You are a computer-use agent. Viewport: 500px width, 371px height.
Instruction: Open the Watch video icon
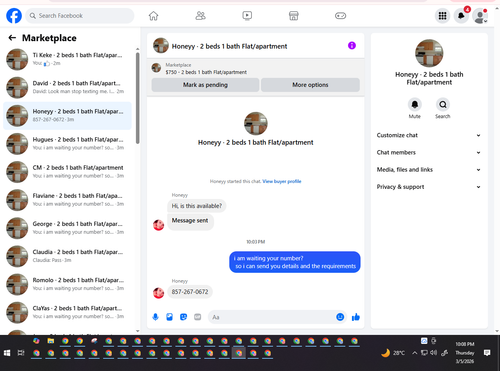247,16
